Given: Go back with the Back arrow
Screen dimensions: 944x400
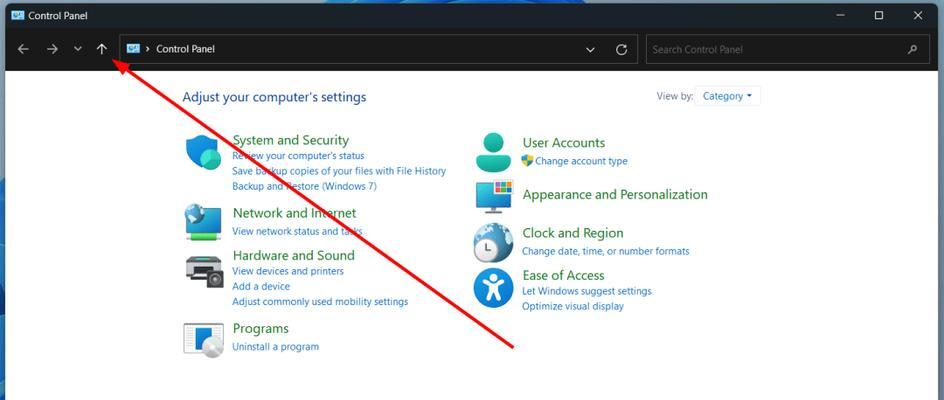Looking at the screenshot, I should click(x=23, y=49).
